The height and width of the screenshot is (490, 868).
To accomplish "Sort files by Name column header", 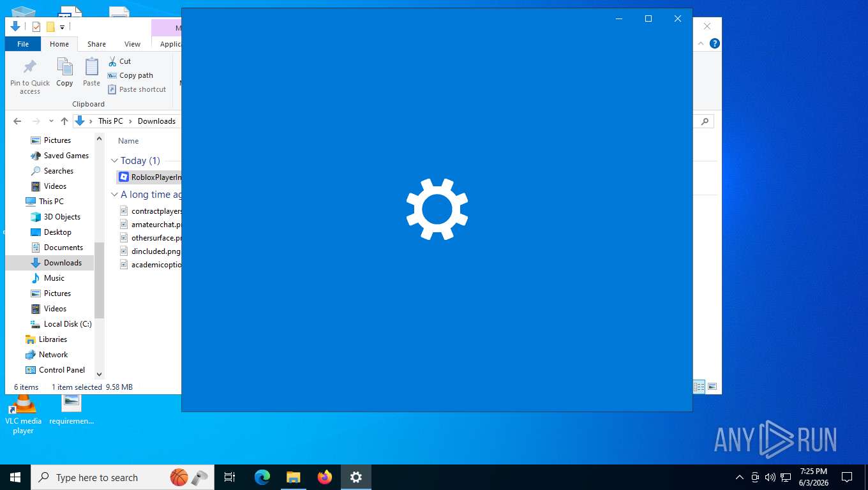I will click(128, 141).
